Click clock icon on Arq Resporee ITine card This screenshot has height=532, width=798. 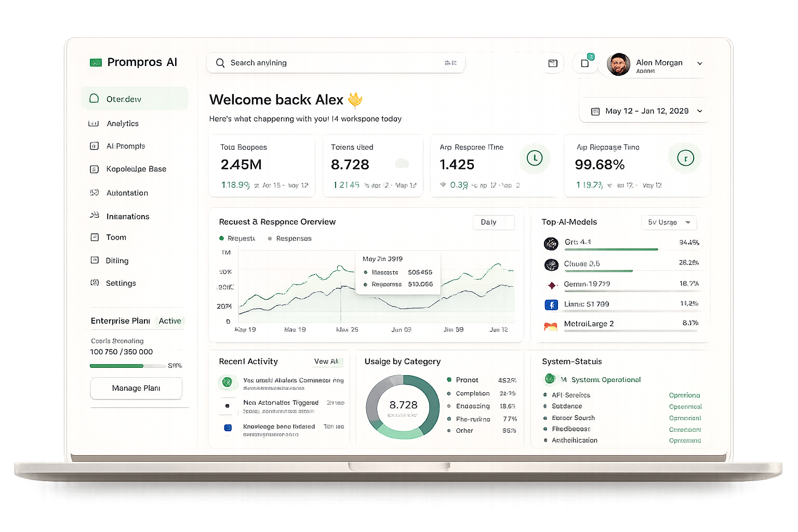coord(535,157)
